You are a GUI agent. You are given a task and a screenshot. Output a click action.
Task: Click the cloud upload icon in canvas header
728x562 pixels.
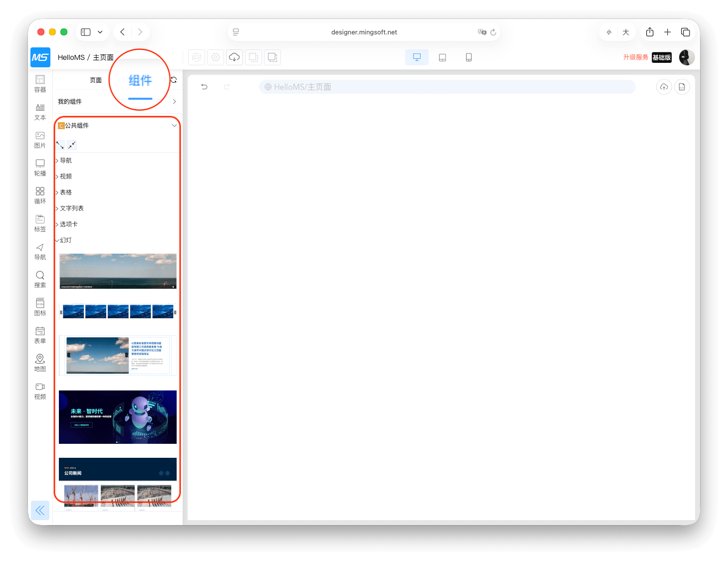point(664,87)
